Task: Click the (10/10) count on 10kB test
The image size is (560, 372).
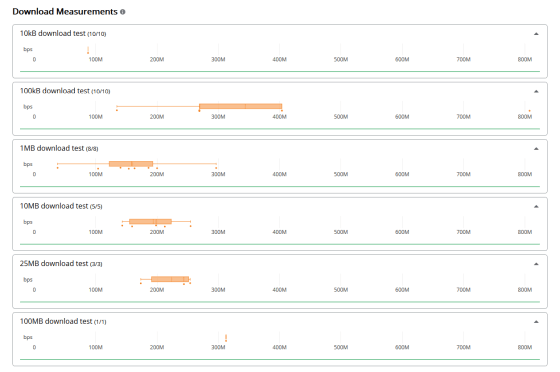Action: [x=97, y=34]
